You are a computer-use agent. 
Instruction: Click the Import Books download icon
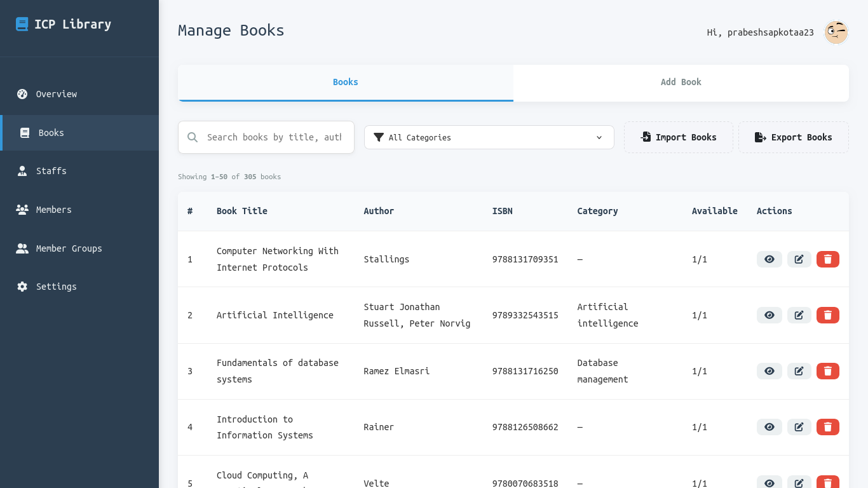646,137
